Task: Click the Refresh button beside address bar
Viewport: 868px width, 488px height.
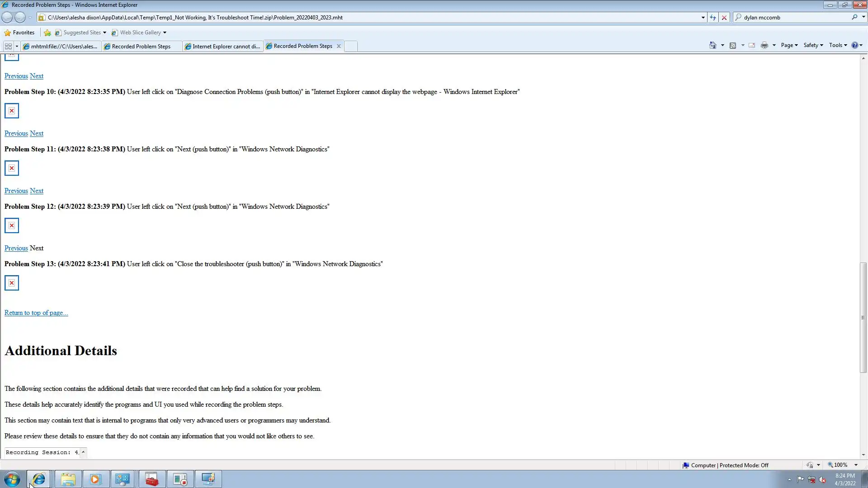Action: point(713,18)
